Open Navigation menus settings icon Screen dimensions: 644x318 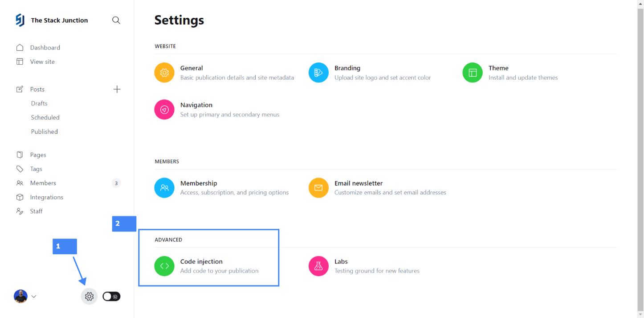[164, 109]
